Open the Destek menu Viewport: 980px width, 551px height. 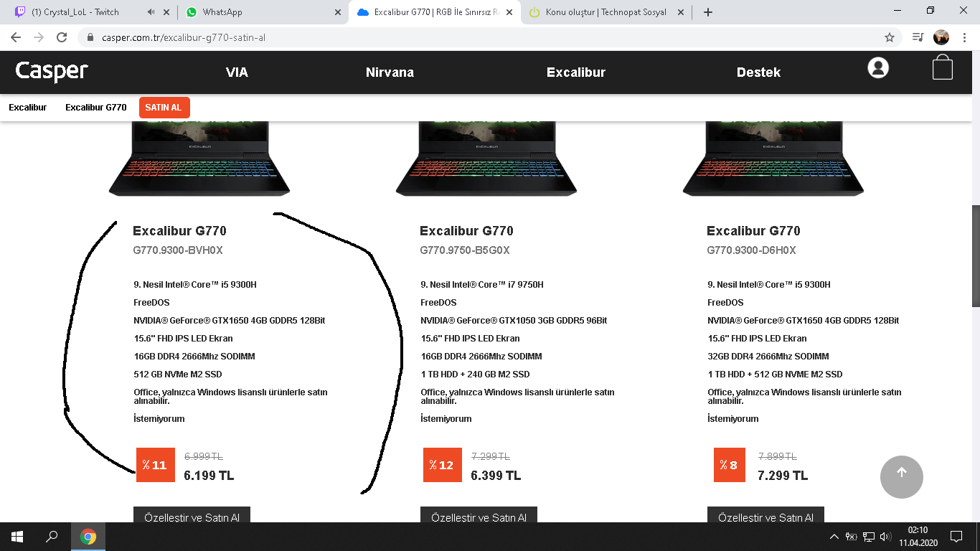coord(758,72)
